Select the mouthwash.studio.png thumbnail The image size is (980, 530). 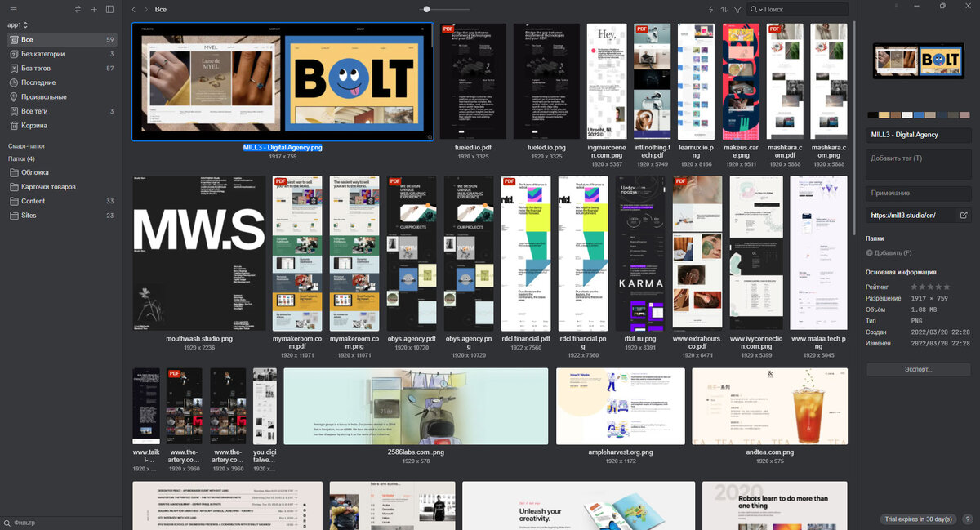point(199,253)
